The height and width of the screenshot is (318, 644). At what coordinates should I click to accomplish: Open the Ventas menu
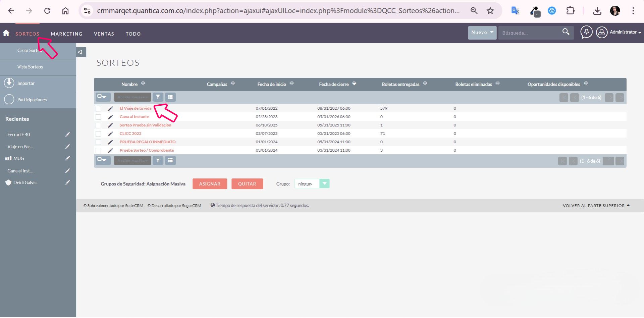(x=104, y=34)
